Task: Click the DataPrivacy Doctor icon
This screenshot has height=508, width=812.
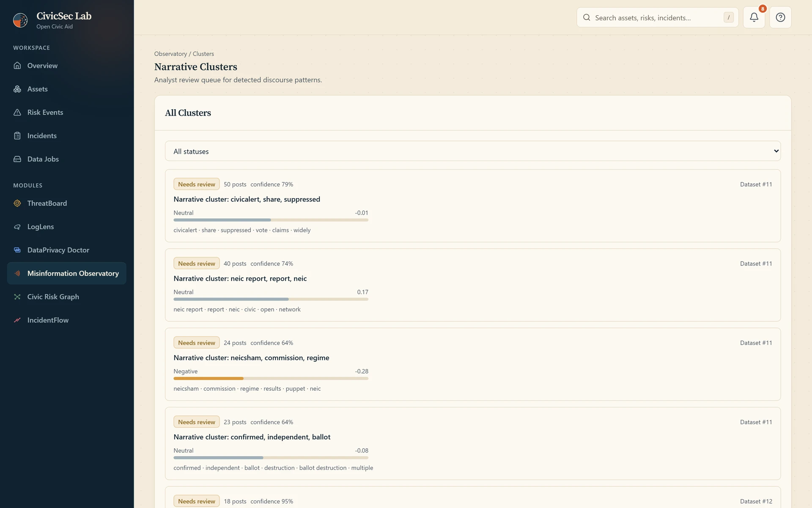Action: click(17, 250)
